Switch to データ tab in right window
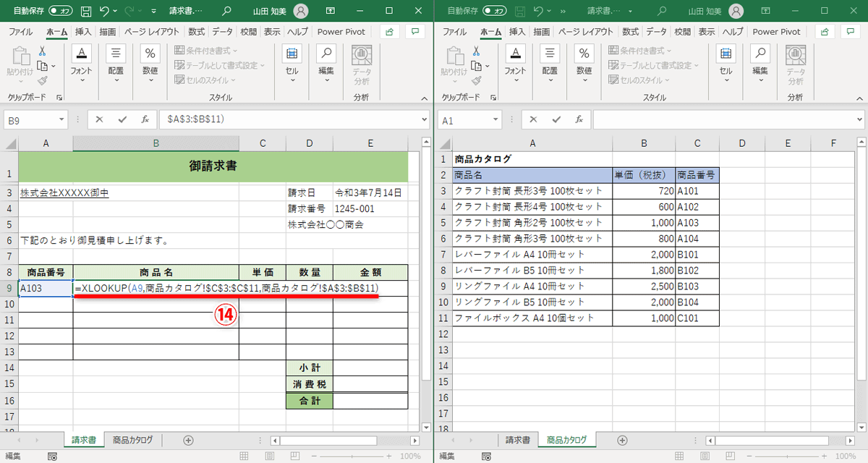This screenshot has width=868, height=463. [x=656, y=32]
